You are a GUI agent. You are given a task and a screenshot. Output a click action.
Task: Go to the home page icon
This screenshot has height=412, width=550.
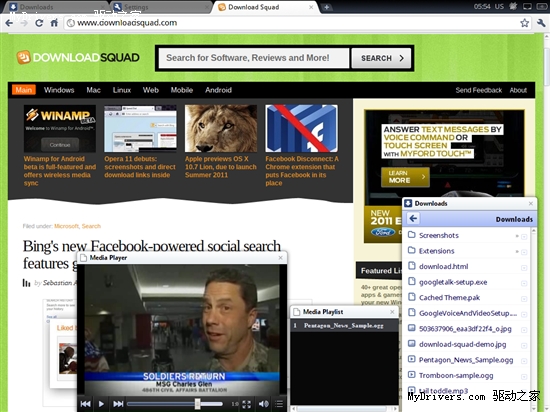(x=54, y=23)
